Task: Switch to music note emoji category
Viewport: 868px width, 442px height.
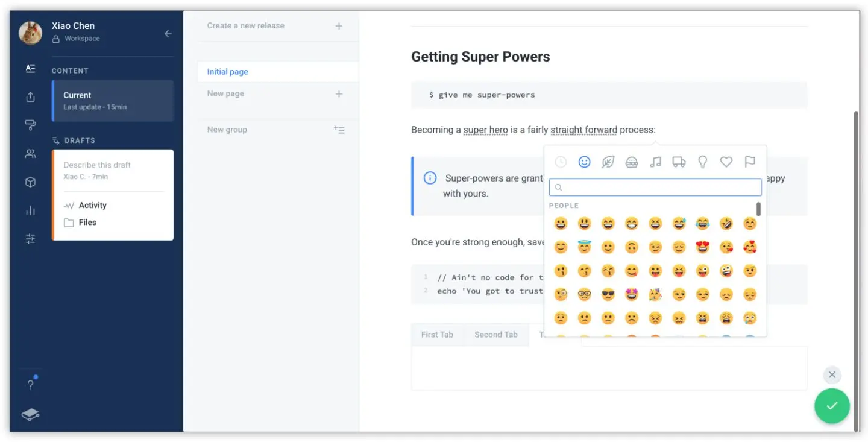Action: click(x=655, y=162)
